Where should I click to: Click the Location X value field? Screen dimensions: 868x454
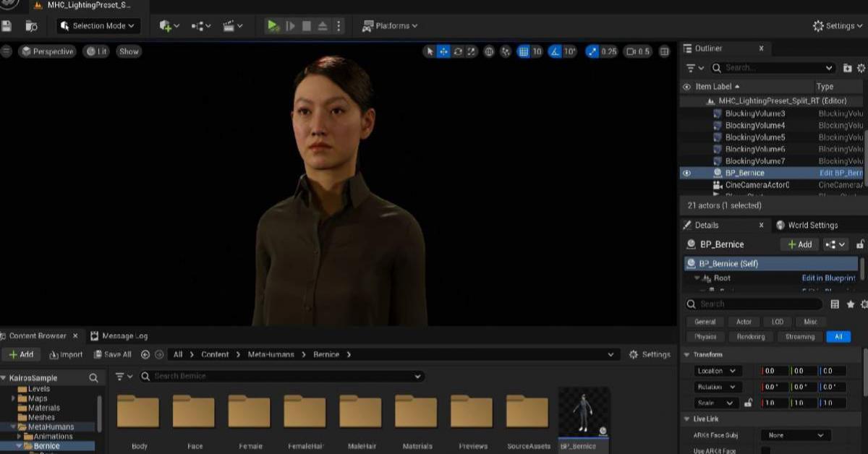click(773, 371)
